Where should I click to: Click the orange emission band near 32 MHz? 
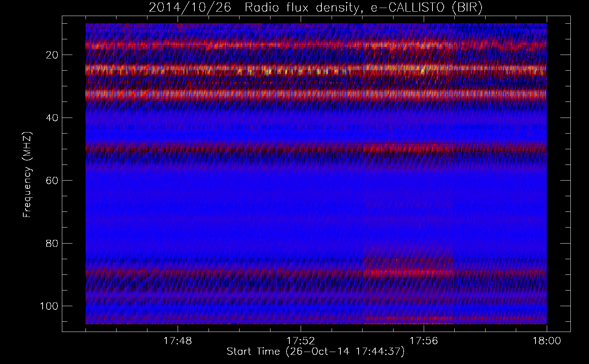coord(316,94)
